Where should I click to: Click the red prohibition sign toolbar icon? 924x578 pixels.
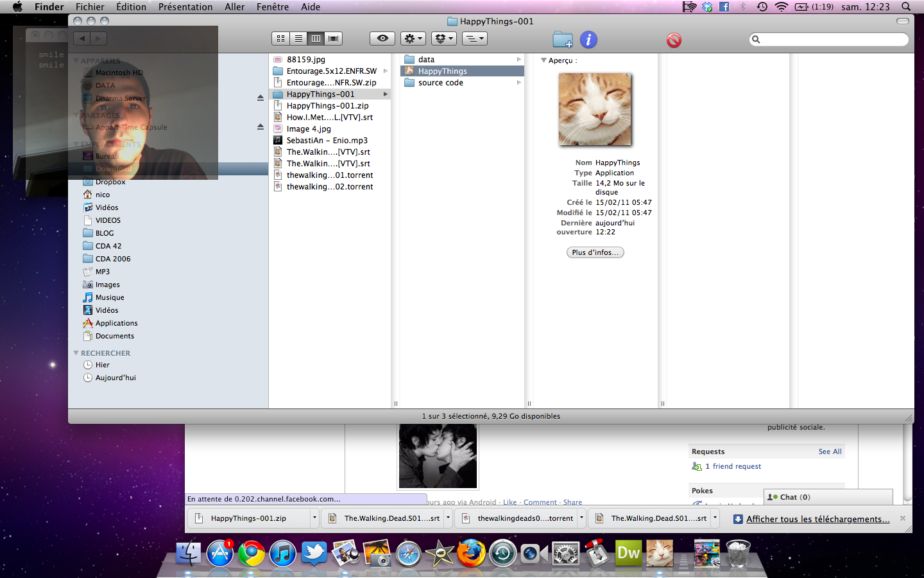click(674, 40)
